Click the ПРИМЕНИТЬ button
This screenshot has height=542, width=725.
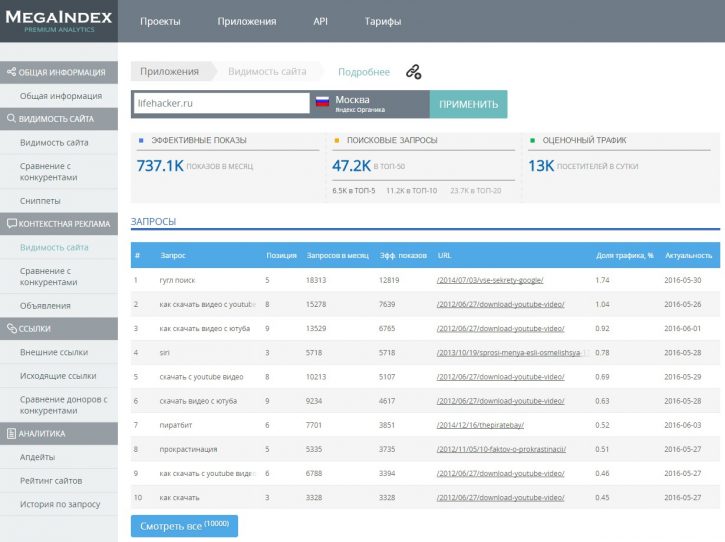pyautogui.click(x=468, y=104)
